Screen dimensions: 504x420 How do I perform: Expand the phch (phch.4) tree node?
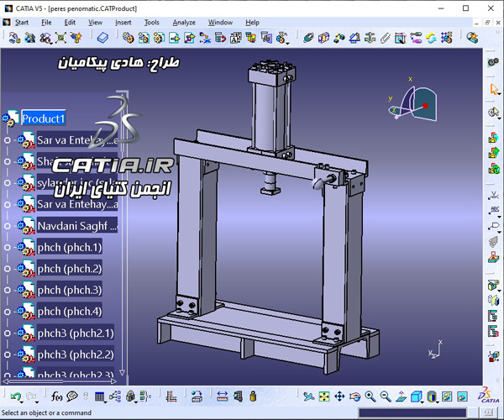[7, 312]
